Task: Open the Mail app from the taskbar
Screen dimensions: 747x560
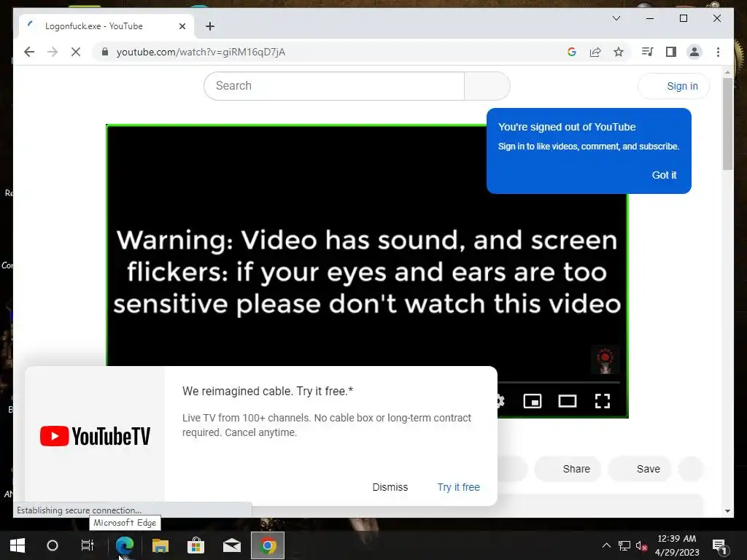Action: (x=231, y=545)
